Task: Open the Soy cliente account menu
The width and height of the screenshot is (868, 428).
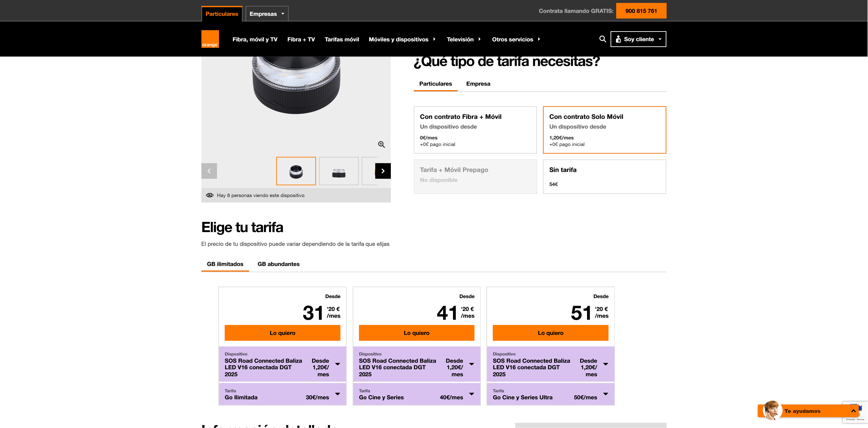Action: click(x=638, y=39)
